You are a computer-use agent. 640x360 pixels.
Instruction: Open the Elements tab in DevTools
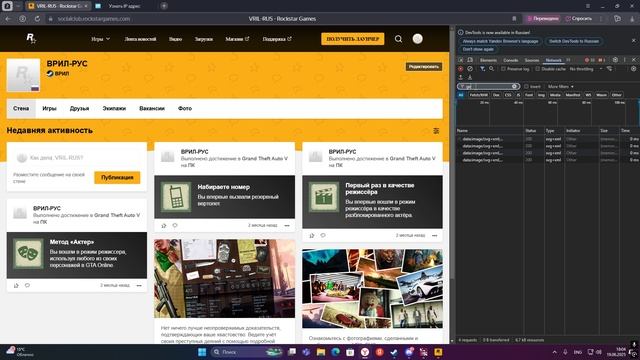(488, 60)
